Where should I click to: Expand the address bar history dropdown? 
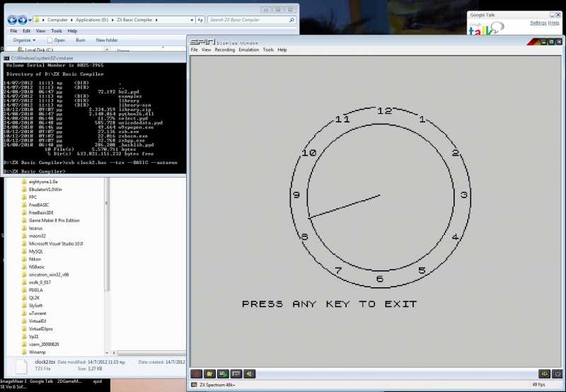pyautogui.click(x=192, y=20)
